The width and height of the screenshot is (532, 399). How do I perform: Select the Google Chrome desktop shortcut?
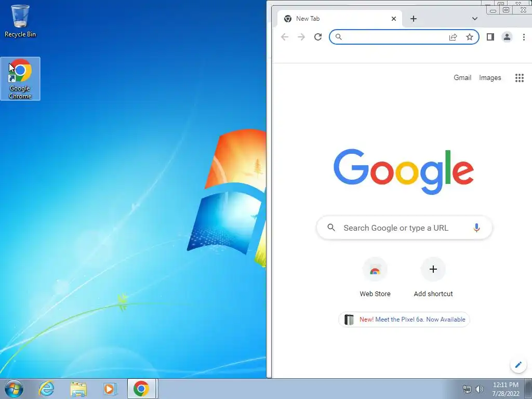click(x=20, y=79)
